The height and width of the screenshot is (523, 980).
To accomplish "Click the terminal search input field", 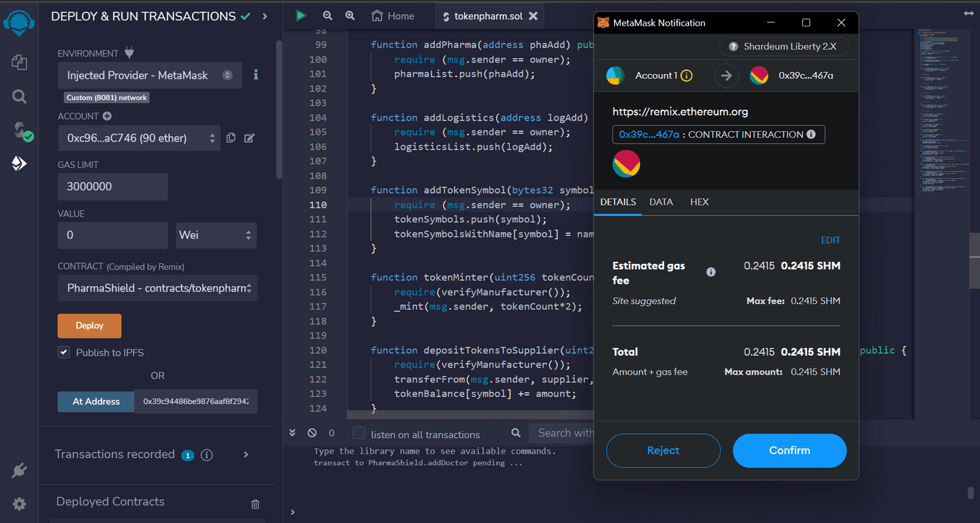I will click(x=562, y=433).
